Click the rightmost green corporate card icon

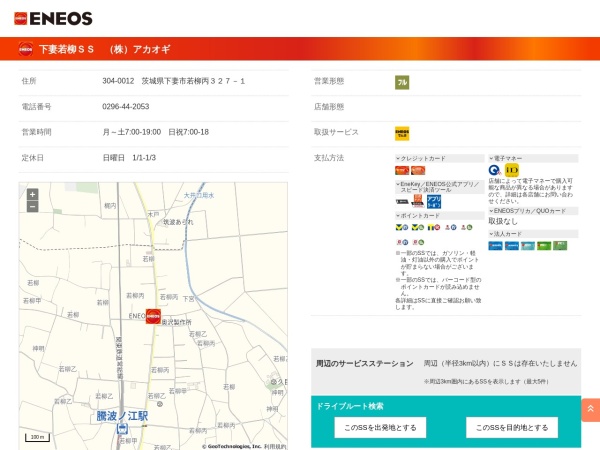(560, 246)
